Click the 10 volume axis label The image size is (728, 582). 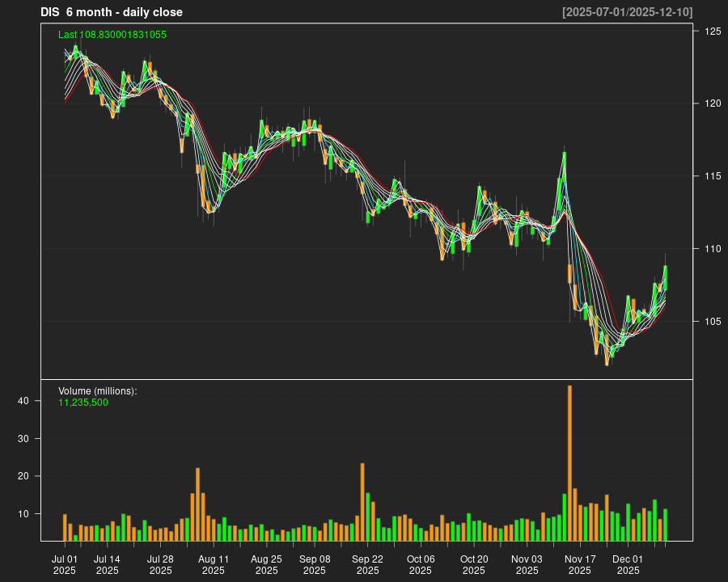(x=23, y=514)
